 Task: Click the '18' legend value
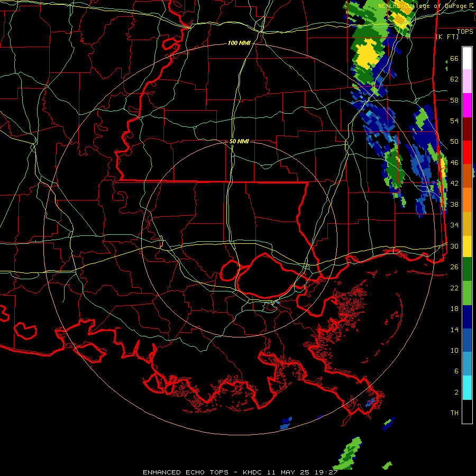pyautogui.click(x=454, y=309)
